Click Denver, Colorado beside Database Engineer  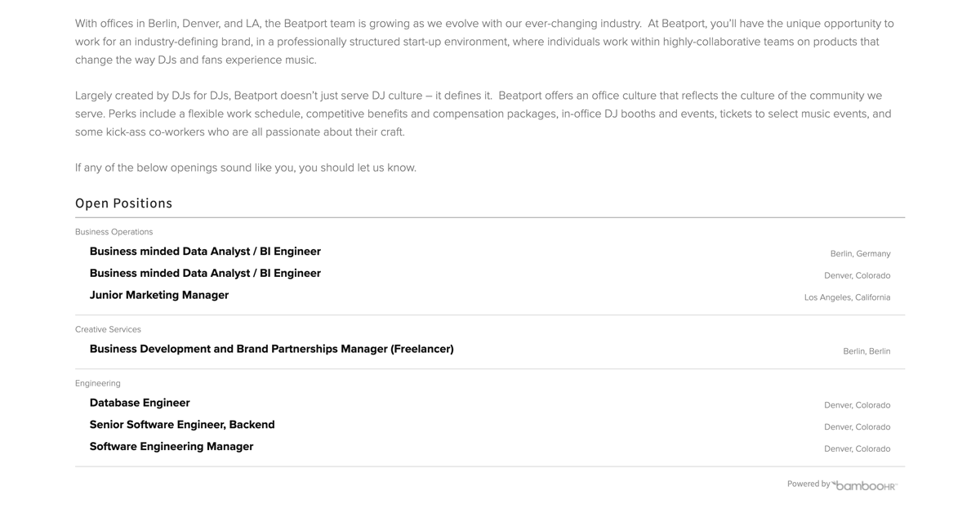[x=857, y=405]
